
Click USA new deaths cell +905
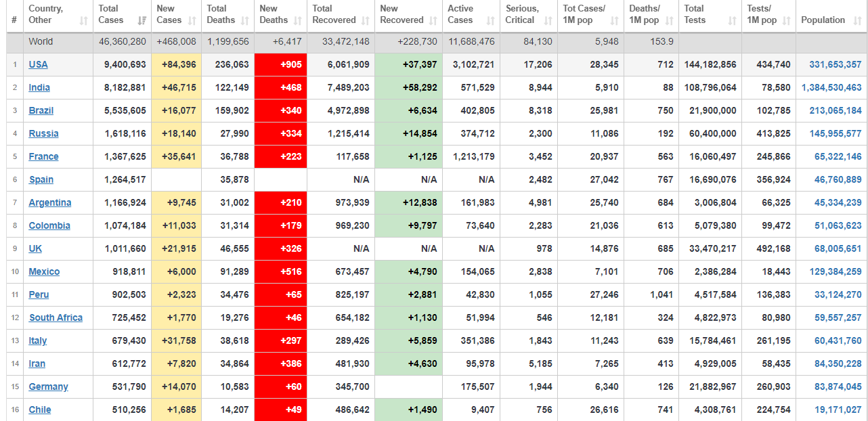pos(280,64)
